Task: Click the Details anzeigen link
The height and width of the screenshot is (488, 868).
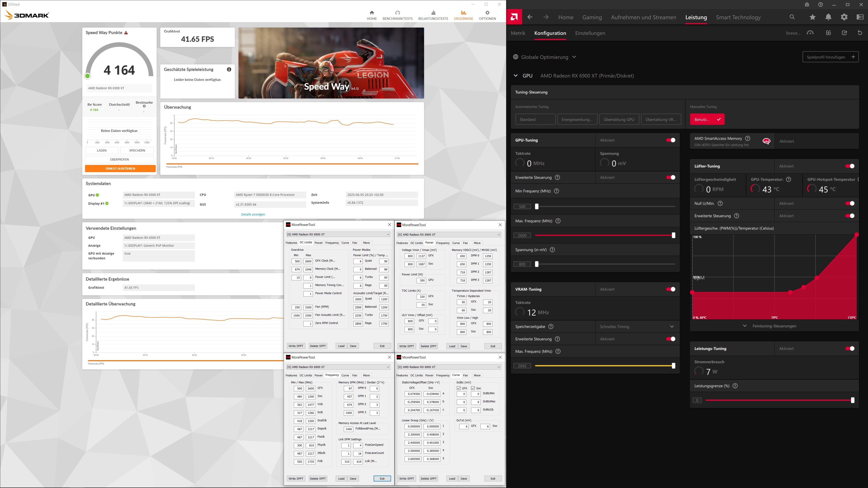Action: point(253,214)
